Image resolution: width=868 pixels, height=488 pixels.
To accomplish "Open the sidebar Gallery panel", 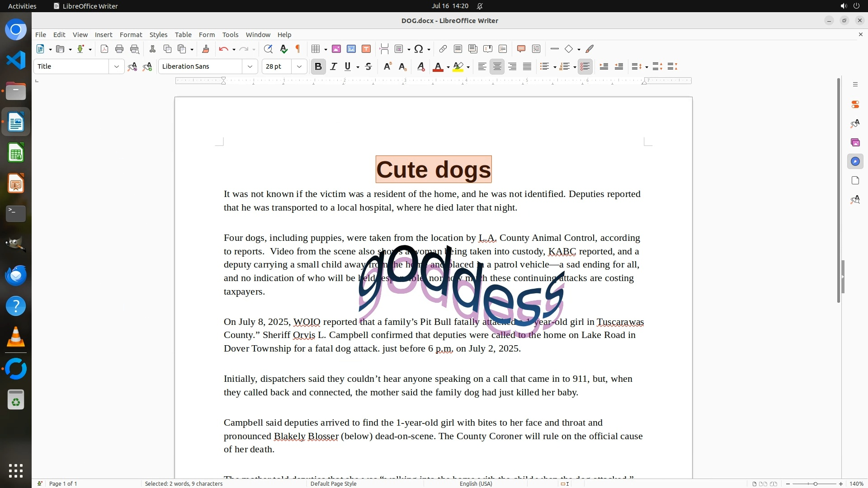I will pyautogui.click(x=855, y=142).
